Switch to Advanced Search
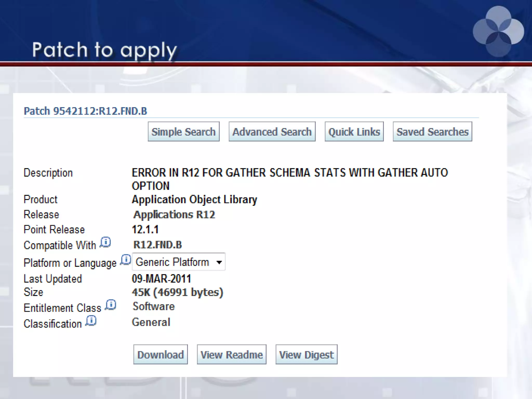Image resolution: width=532 pixels, height=399 pixels. coord(272,132)
